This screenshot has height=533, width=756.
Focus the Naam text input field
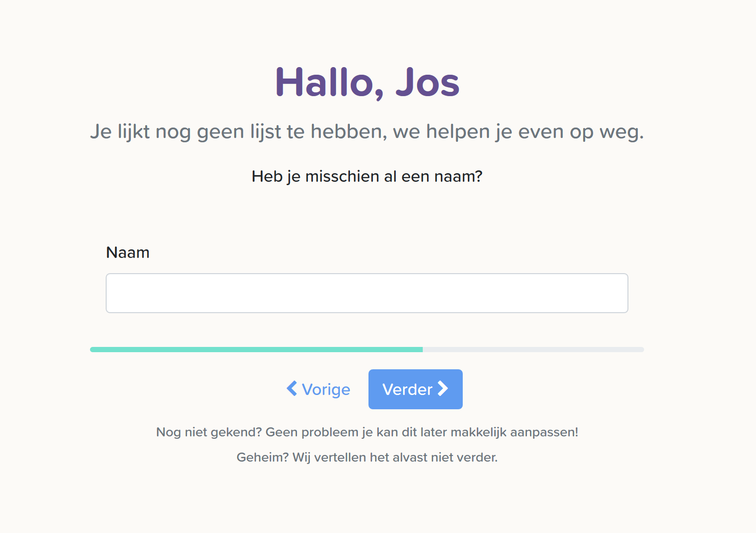367,293
